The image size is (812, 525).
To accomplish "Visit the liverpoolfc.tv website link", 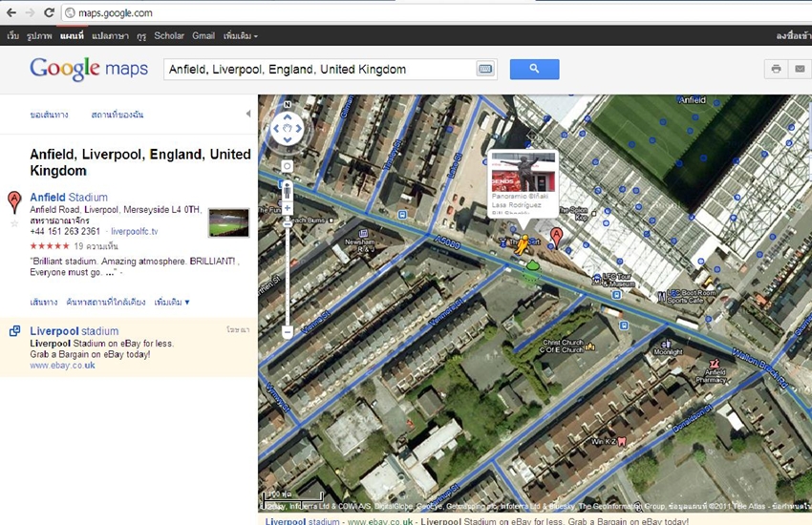I will (135, 231).
